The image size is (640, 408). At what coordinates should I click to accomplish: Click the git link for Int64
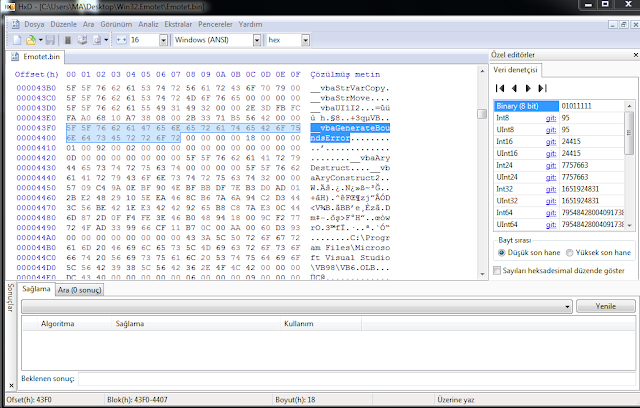(551, 213)
